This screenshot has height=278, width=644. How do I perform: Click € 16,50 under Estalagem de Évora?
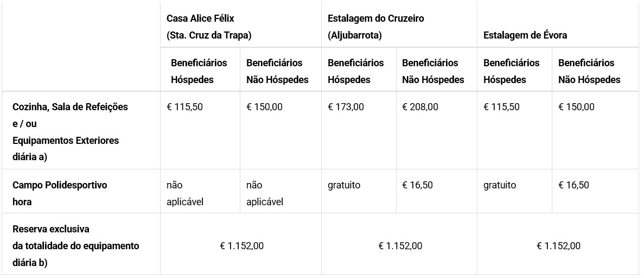[x=574, y=186]
